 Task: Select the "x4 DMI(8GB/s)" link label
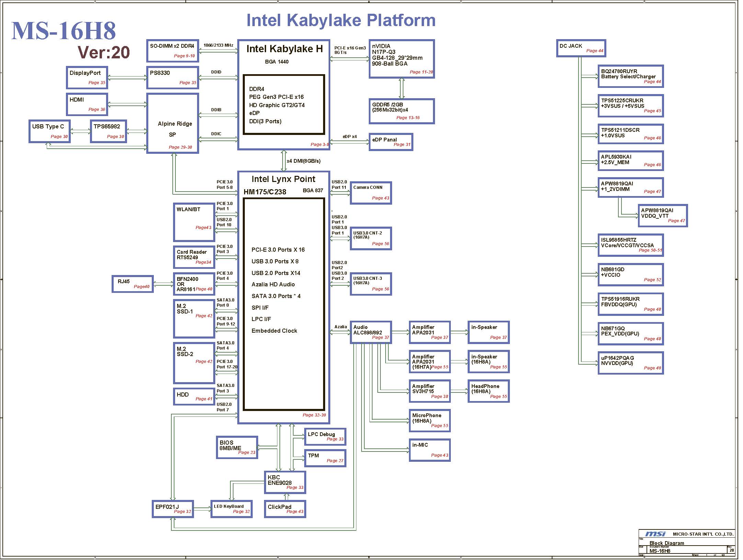click(x=304, y=161)
